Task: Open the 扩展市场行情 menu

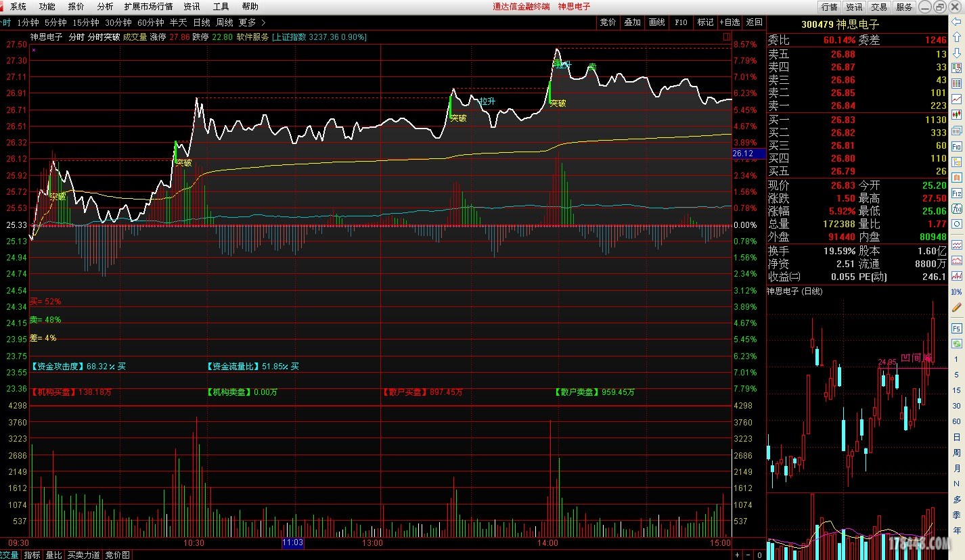Action: (x=148, y=6)
